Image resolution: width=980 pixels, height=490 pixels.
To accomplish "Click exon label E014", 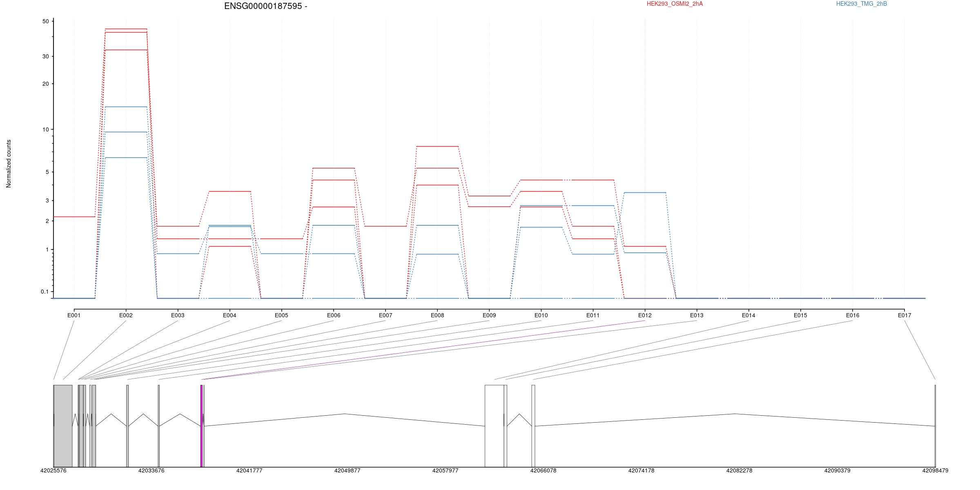I will point(748,315).
